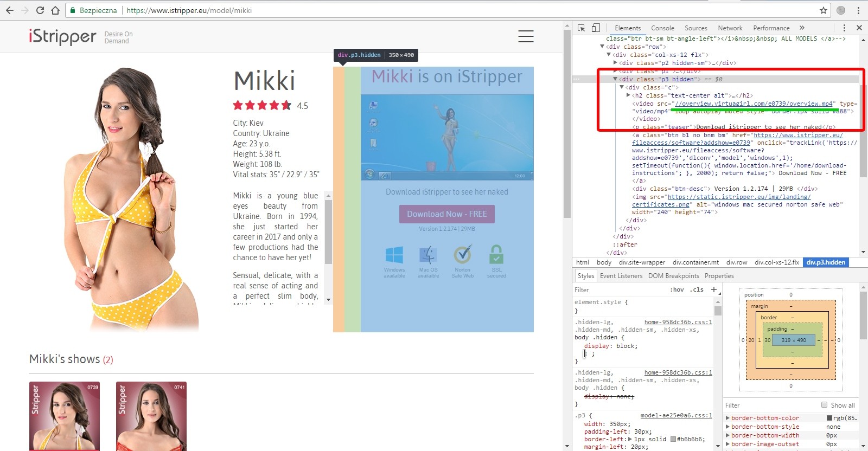
Task: Select div.container.mt breadcrumb
Action: (x=695, y=262)
